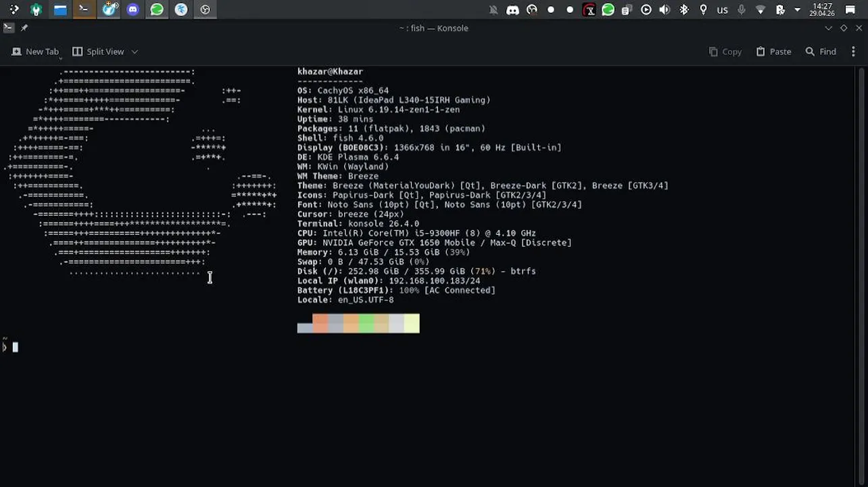Click the Split View button

99,51
